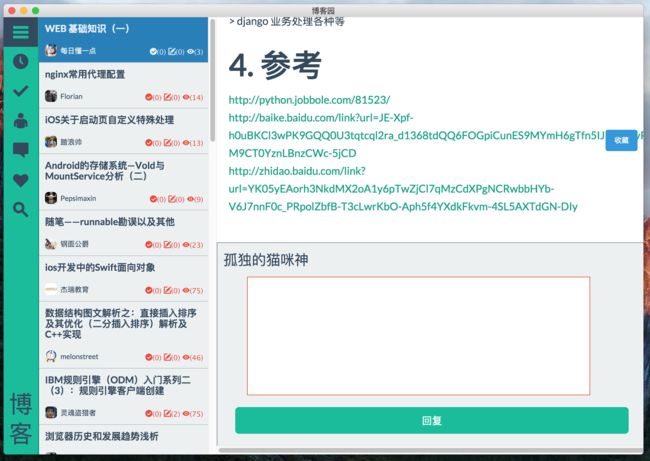This screenshot has width=650, height=461.
Task: Open the post 随笔——runnable勘误以及其他
Action: click(x=110, y=222)
